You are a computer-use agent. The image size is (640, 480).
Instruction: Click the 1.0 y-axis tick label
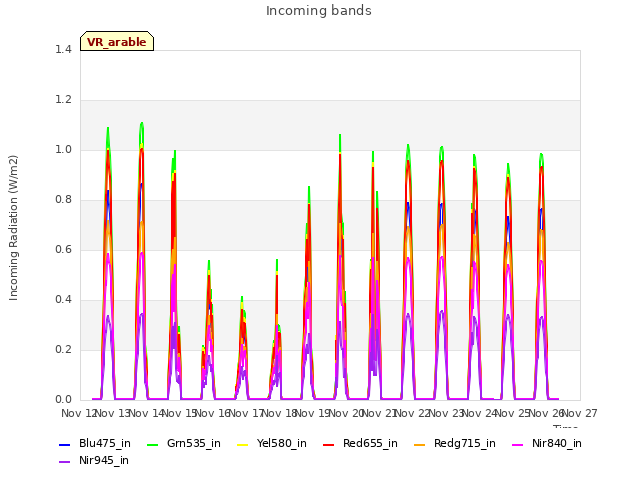pos(63,149)
